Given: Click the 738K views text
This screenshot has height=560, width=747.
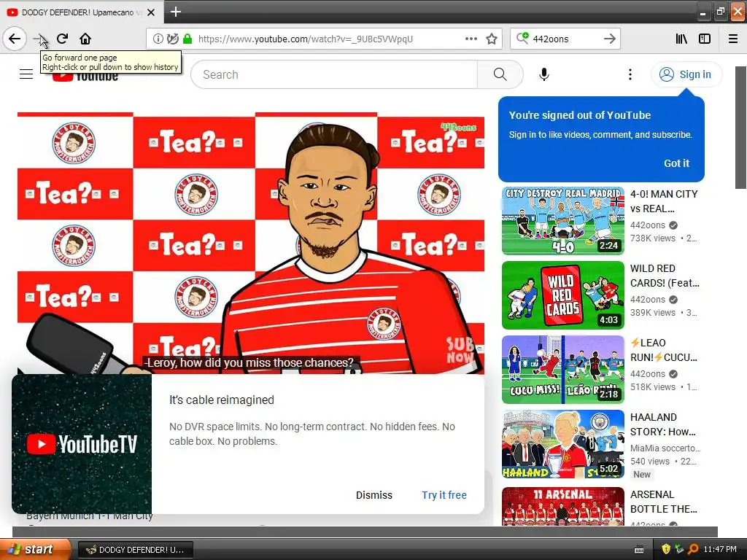Looking at the screenshot, I should (x=653, y=238).
